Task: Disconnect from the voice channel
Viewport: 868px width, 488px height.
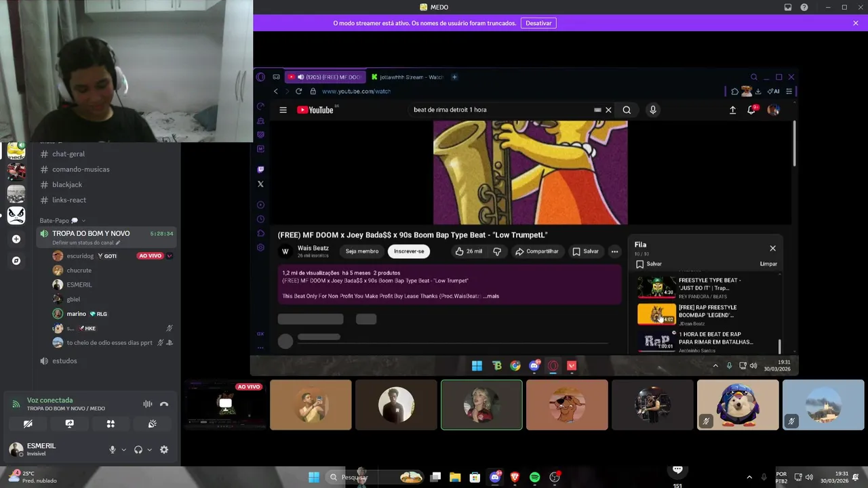Action: pyautogui.click(x=164, y=404)
